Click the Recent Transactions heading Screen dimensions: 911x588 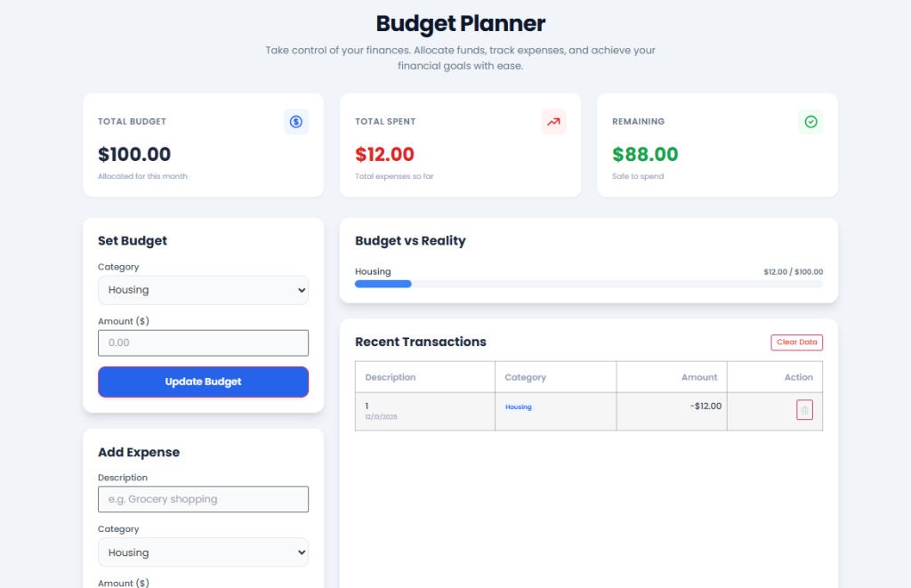click(423, 342)
